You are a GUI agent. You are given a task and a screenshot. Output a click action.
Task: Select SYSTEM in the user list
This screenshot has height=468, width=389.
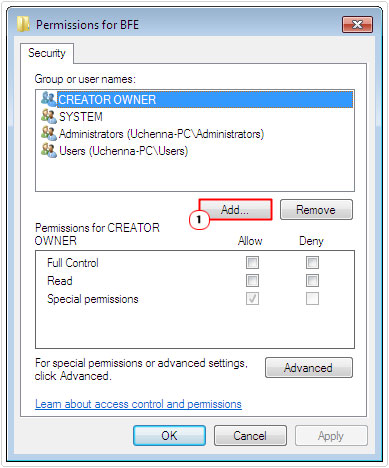pos(81,117)
